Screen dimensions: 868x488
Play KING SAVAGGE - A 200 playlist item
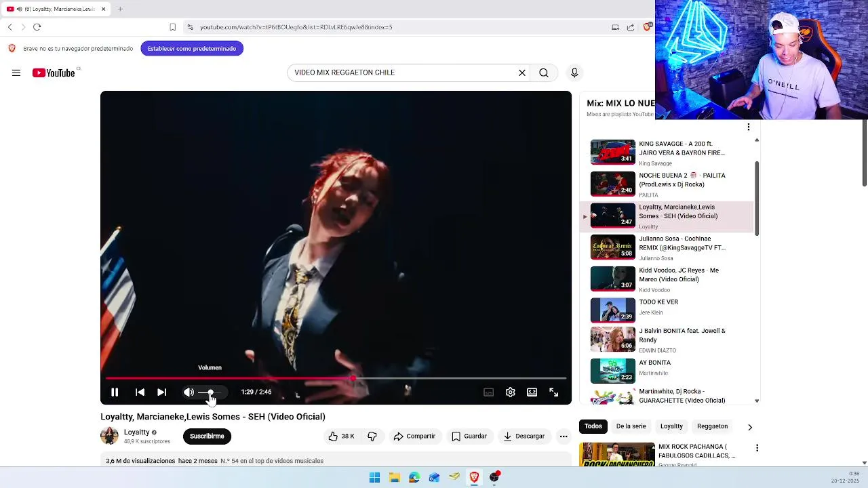pos(668,152)
